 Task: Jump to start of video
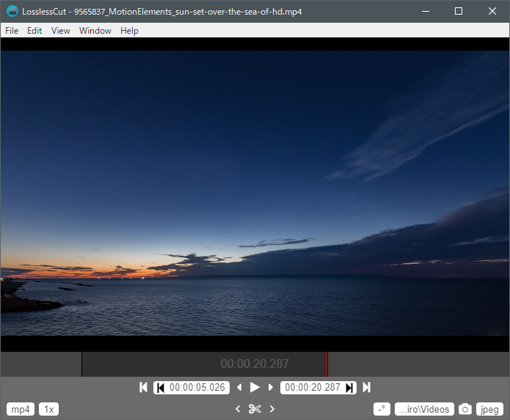click(x=144, y=387)
